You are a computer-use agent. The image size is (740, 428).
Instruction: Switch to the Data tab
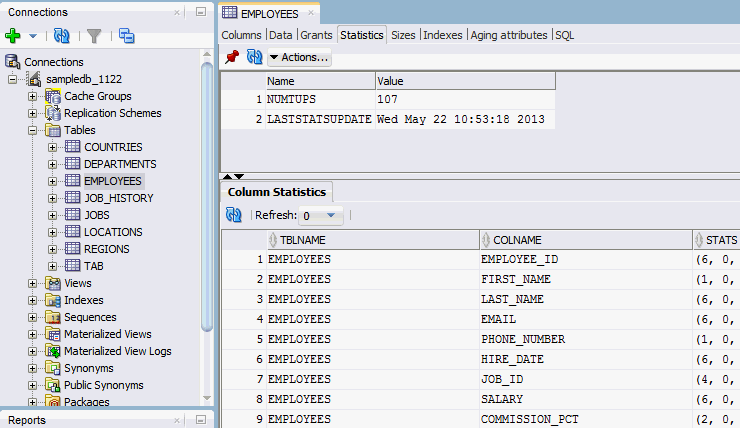click(x=281, y=35)
